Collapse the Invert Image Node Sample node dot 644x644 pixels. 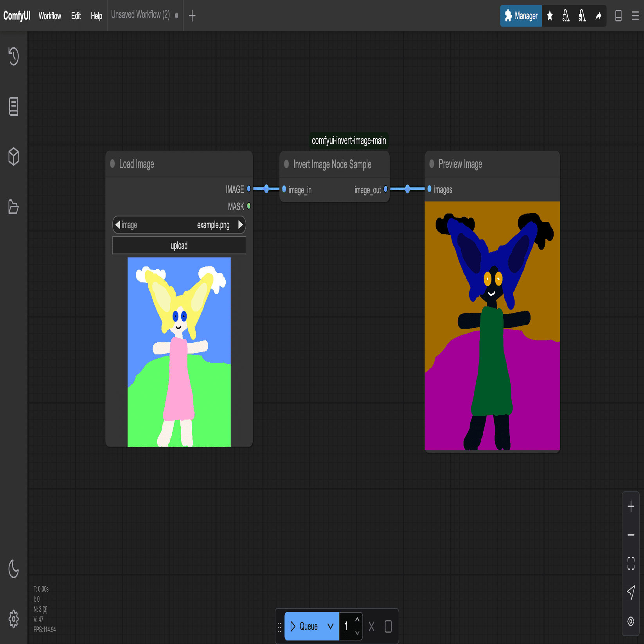286,164
